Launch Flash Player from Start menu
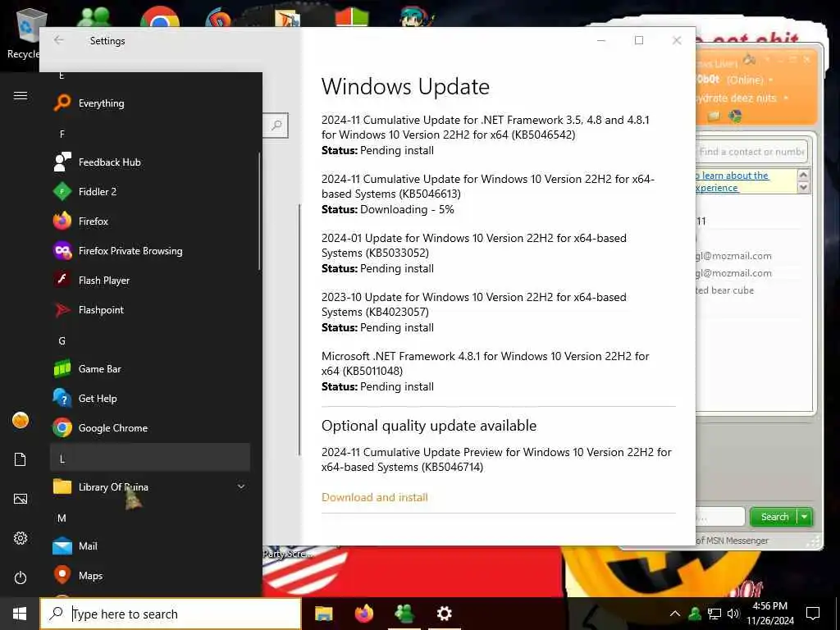The height and width of the screenshot is (630, 840). (150, 281)
